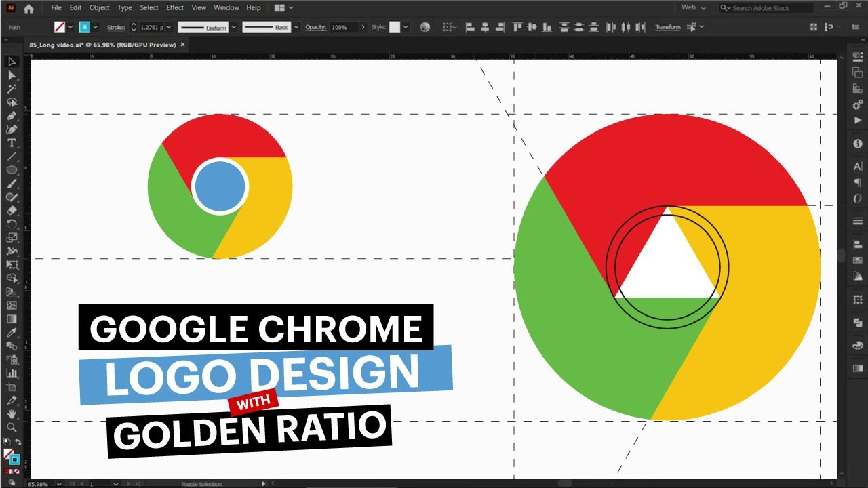The width and height of the screenshot is (868, 488).
Task: Click the Style swatch box
Action: coord(395,27)
